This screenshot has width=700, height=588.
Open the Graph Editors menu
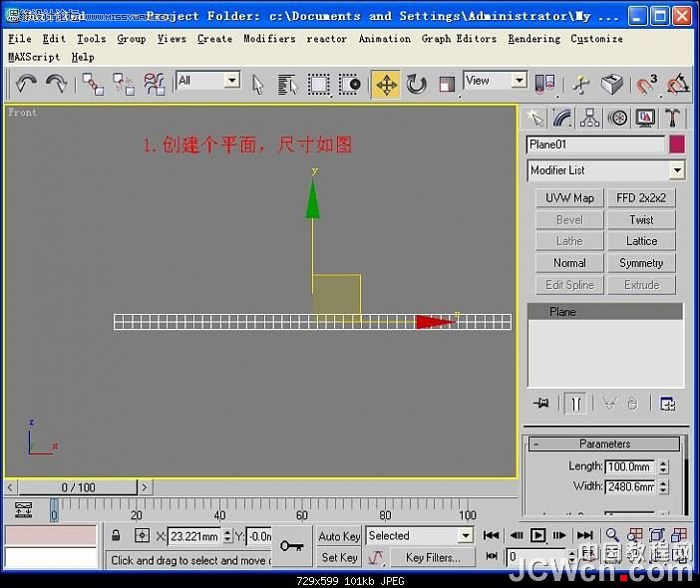[459, 39]
